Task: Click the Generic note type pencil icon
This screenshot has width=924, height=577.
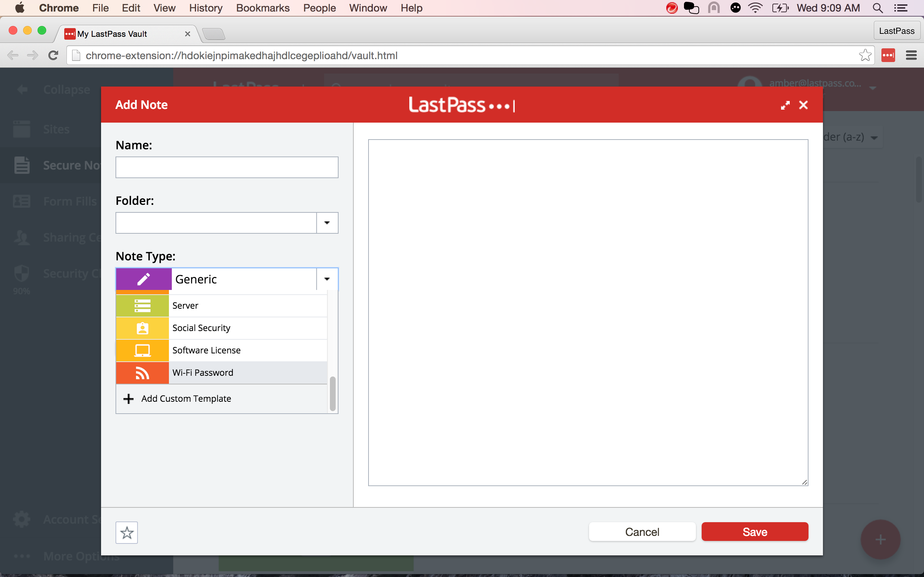Action: click(142, 278)
